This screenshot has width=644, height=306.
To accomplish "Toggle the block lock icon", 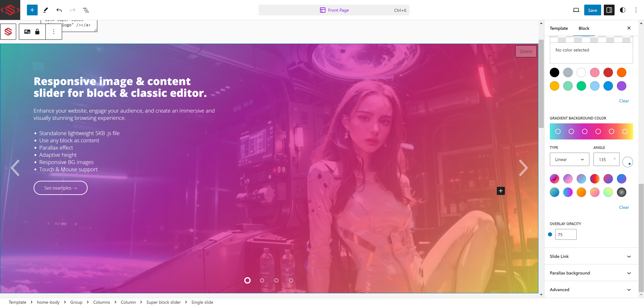I will [37, 32].
